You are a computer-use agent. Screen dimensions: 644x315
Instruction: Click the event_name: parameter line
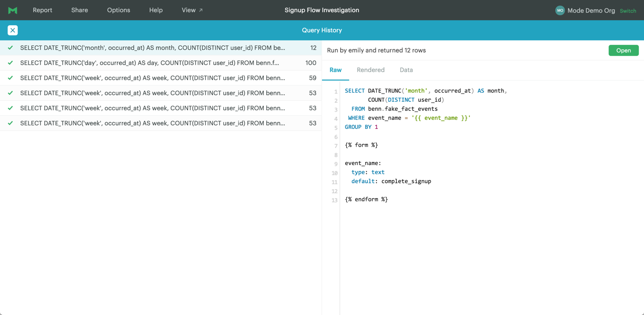point(363,163)
